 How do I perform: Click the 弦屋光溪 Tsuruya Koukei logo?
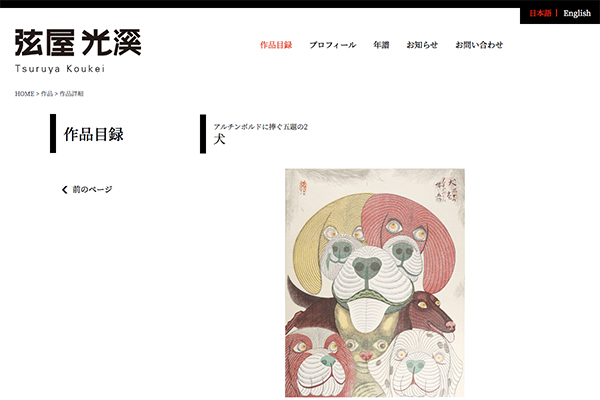tap(78, 51)
